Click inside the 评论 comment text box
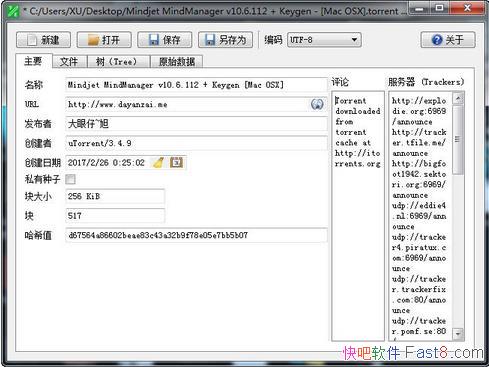This screenshot has width=489, height=367. (358, 216)
